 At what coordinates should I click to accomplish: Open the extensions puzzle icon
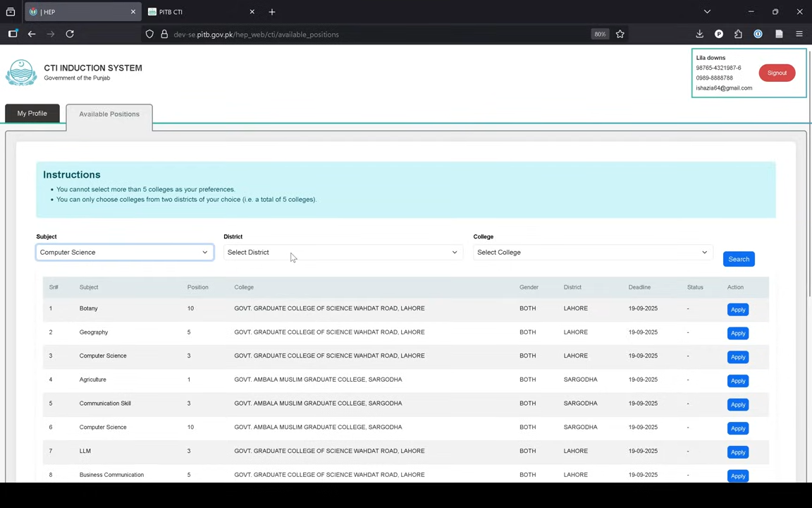738,34
